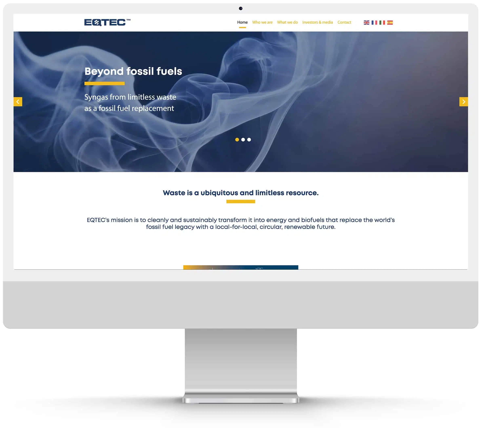
Task: Click the left carousel arrow icon
Action: pos(18,102)
